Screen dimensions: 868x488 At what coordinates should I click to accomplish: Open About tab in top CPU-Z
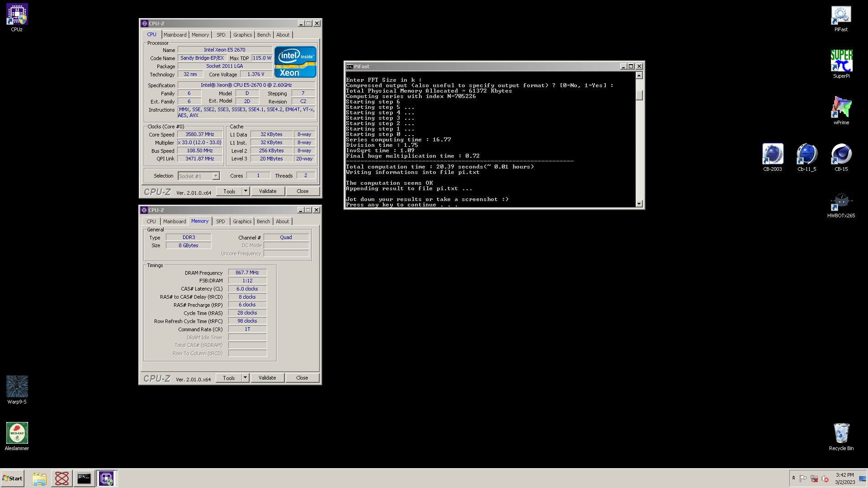283,35
